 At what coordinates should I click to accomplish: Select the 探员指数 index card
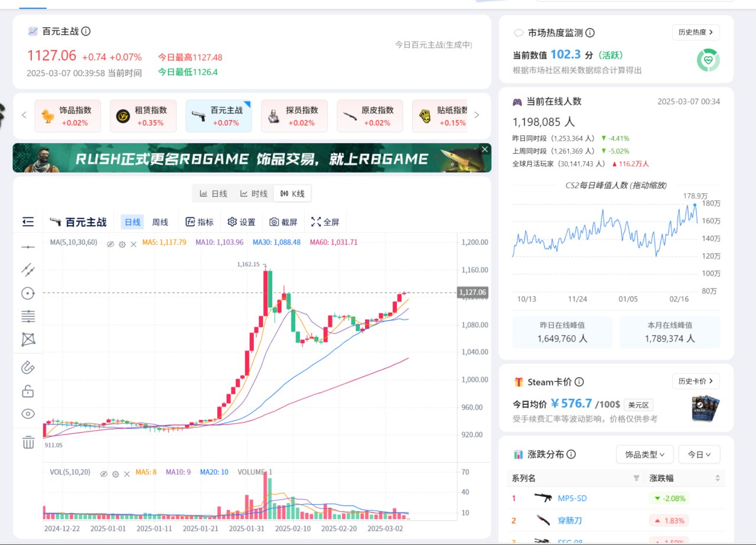[294, 116]
